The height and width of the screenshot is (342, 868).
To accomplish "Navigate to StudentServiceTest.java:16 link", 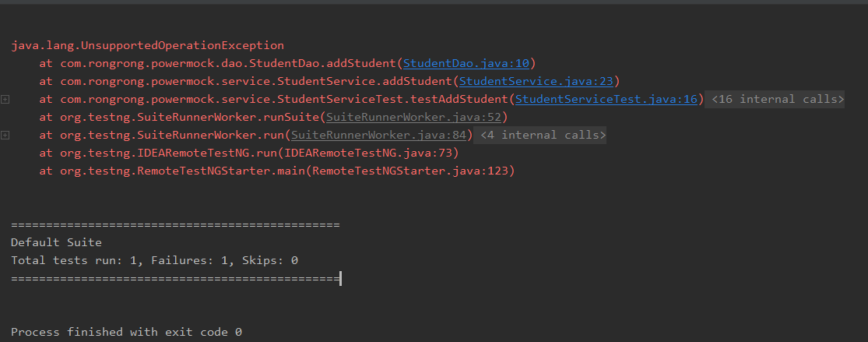I will [606, 99].
